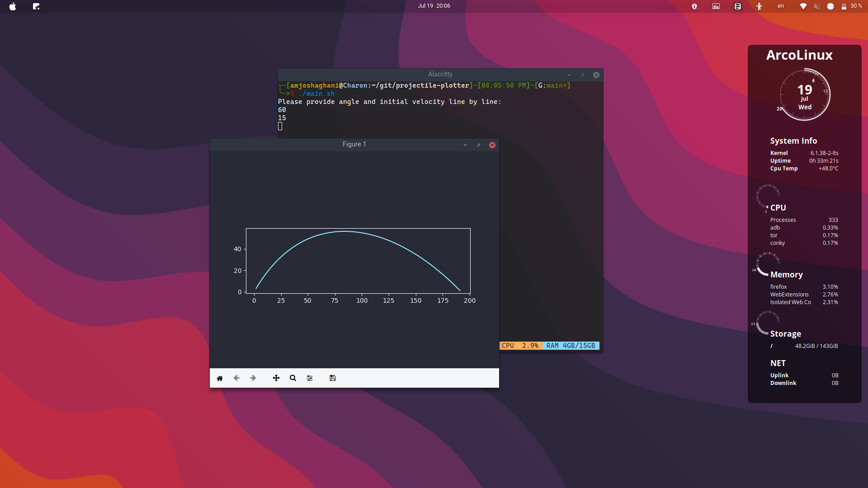Viewport: 868px width, 488px height.
Task: Reset plot view with Home icon
Action: (220, 378)
